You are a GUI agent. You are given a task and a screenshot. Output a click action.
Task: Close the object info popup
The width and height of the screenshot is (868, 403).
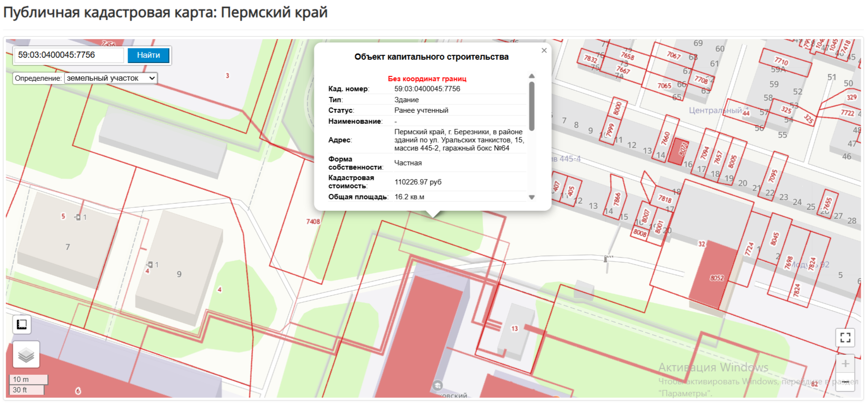click(x=544, y=50)
